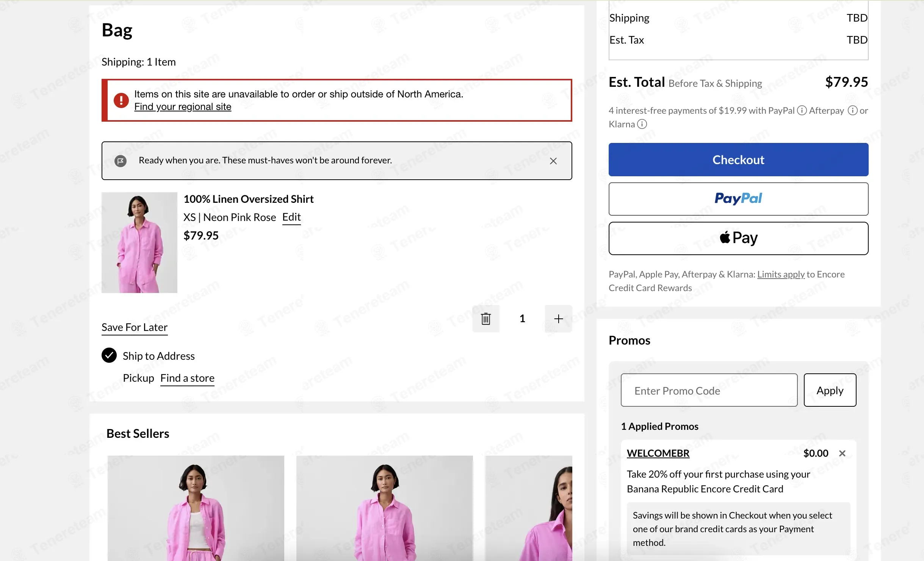Viewport: 924px width, 561px height.
Task: Click Find your regional site link
Action: pyautogui.click(x=183, y=107)
